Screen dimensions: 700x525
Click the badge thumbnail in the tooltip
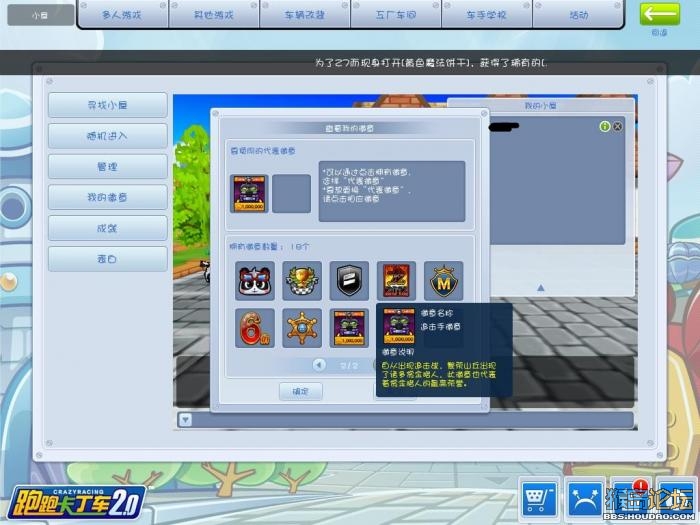click(399, 326)
